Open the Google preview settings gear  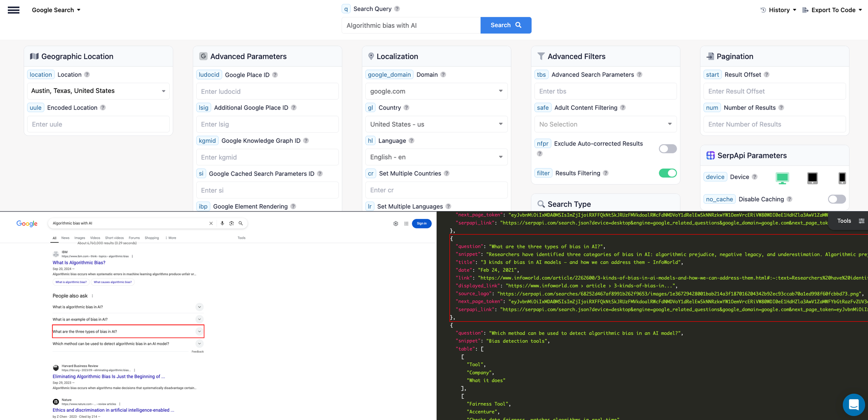pyautogui.click(x=396, y=224)
